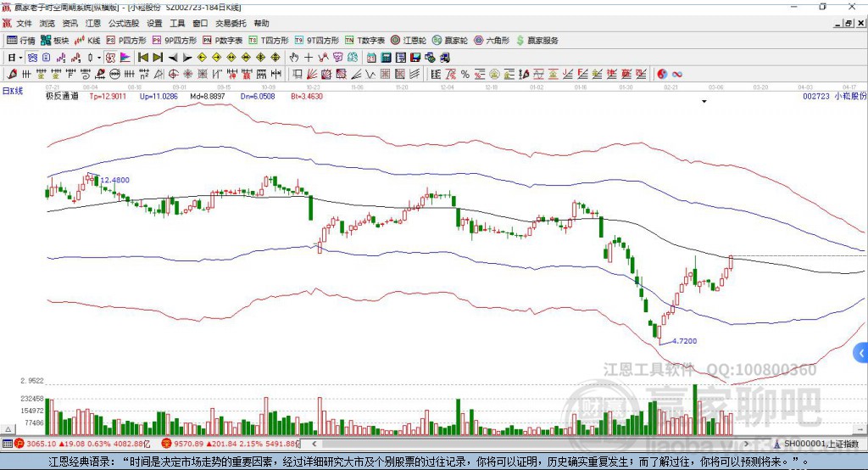Activate the crosshair cursor tool
This screenshot has width=868, height=470.
pyautogui.click(x=309, y=58)
